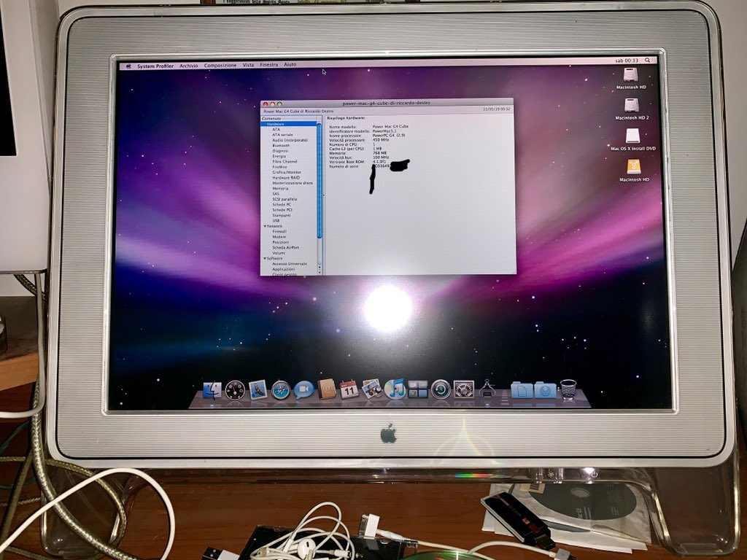Select Posizioni under Network
Viewport: 747px width, 560px height.
click(281, 242)
